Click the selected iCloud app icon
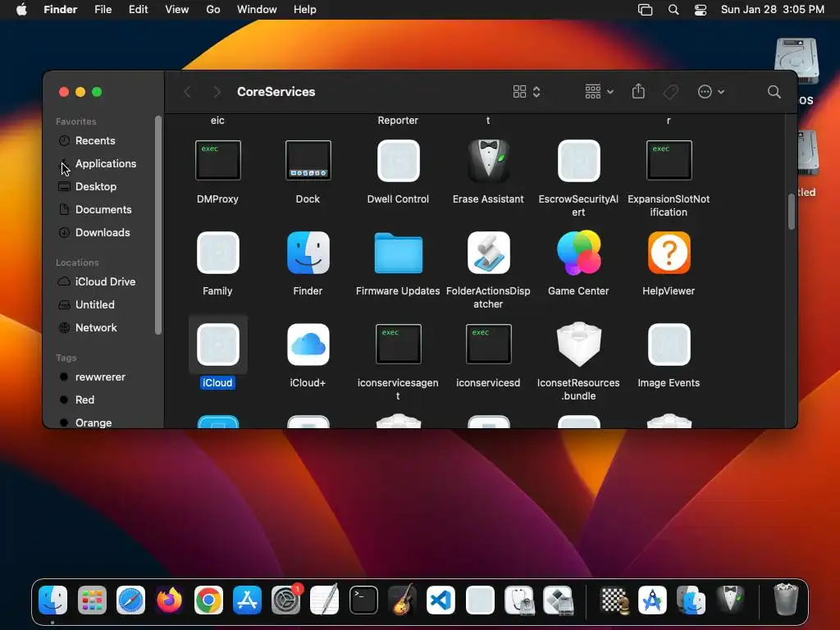Screen dimensions: 840x630 pyautogui.click(x=217, y=345)
